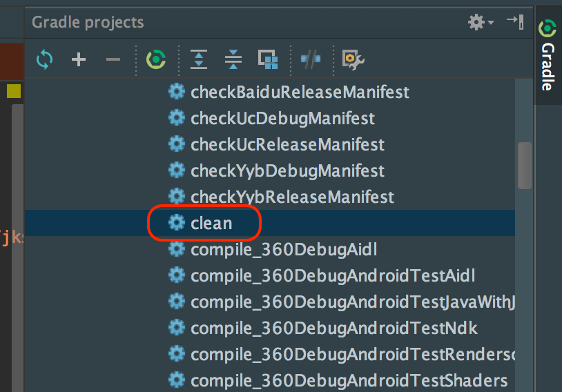Select the Gradle side tab
Screen dimensions: 562x392
(x=548, y=58)
